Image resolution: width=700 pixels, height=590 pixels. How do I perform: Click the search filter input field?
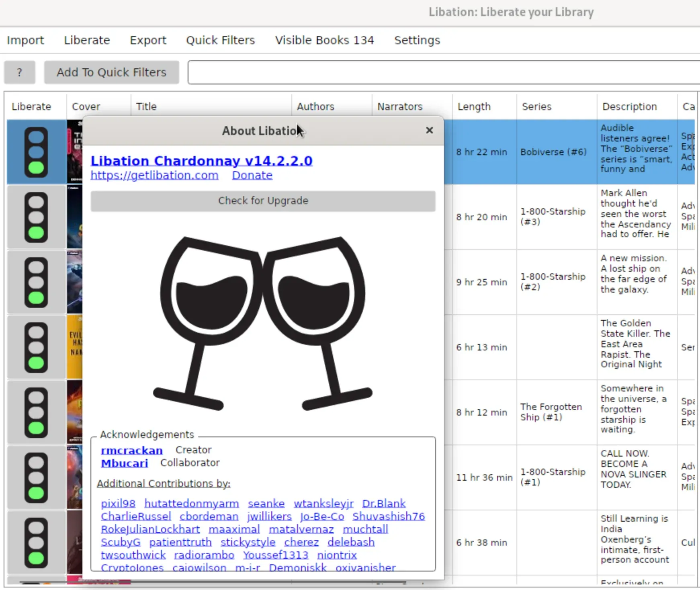[x=444, y=72]
